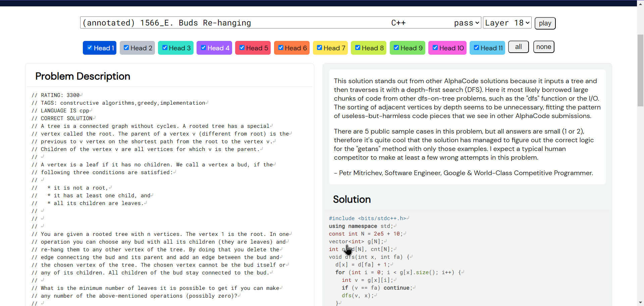The image size is (644, 306).
Task: Disable Head 7 attention head
Action: 319,48
